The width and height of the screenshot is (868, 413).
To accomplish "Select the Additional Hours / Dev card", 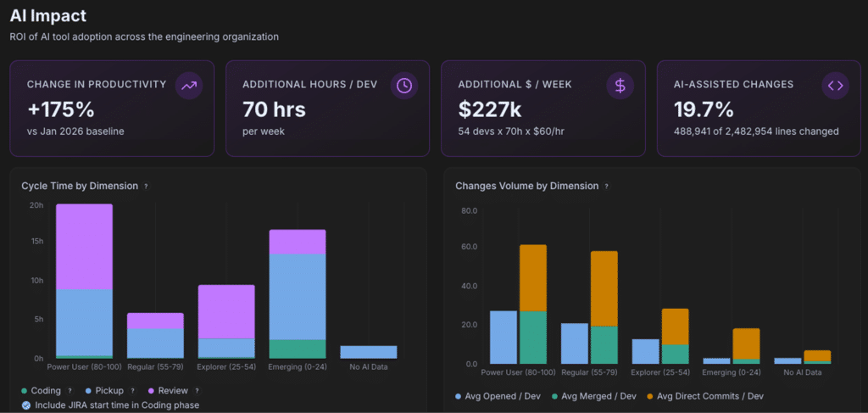I will (328, 109).
